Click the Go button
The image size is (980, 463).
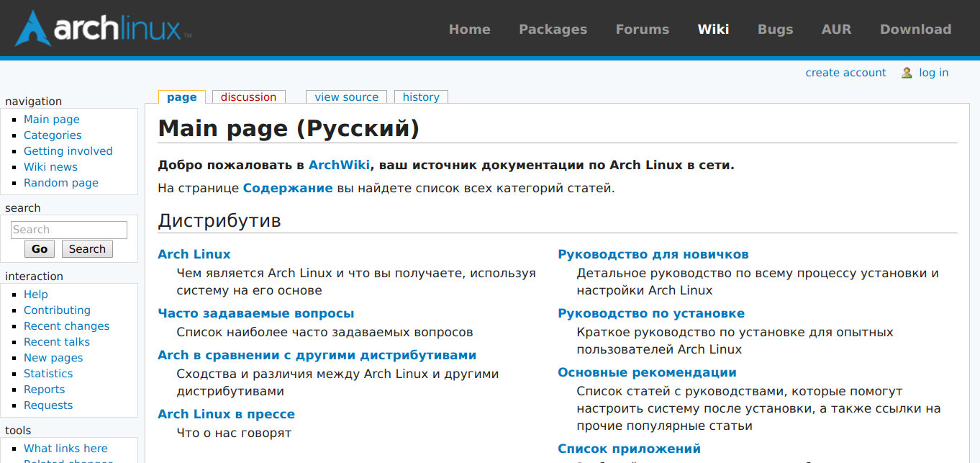coord(40,249)
